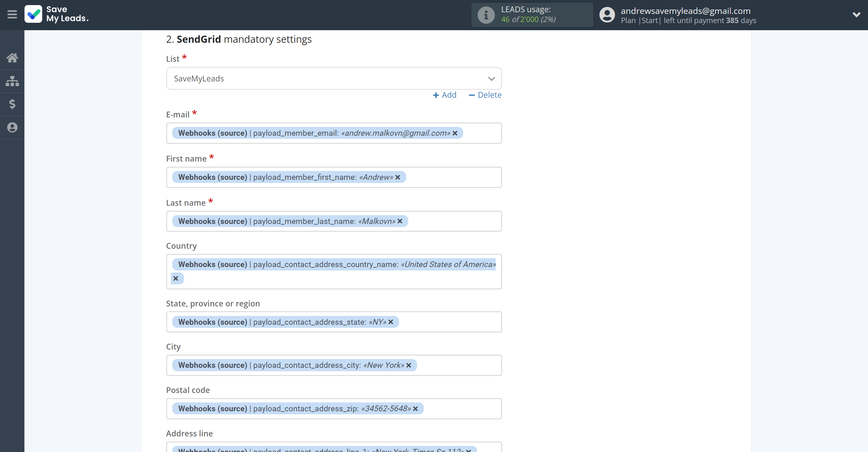
Task: Open the profile icon in sidebar
Action: click(x=12, y=128)
